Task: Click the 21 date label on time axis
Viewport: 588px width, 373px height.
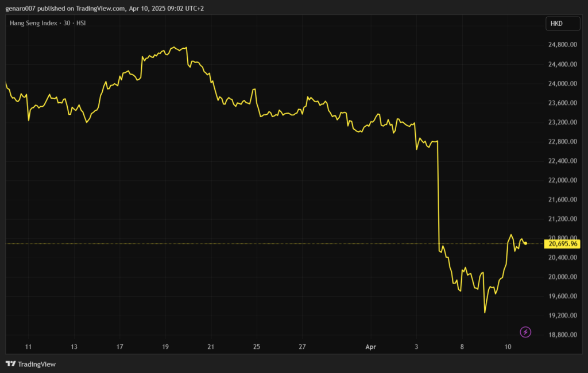Action: [211, 347]
